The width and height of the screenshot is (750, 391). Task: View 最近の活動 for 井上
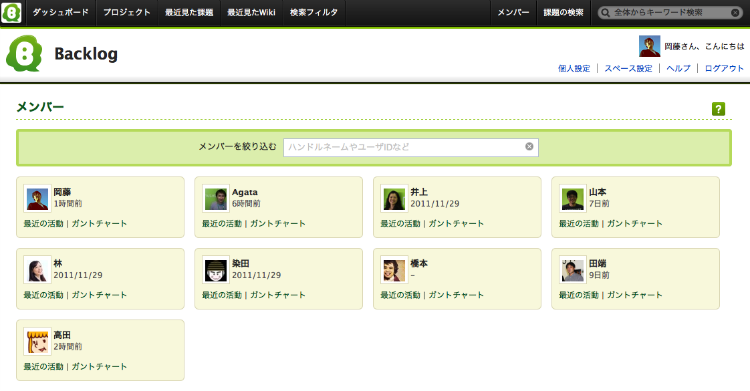click(x=400, y=223)
